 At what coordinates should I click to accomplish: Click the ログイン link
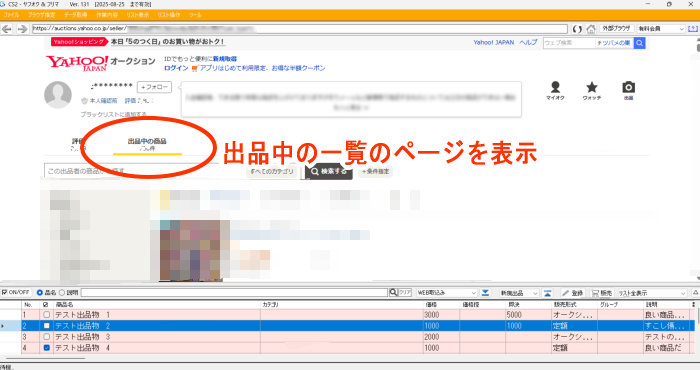[x=176, y=68]
